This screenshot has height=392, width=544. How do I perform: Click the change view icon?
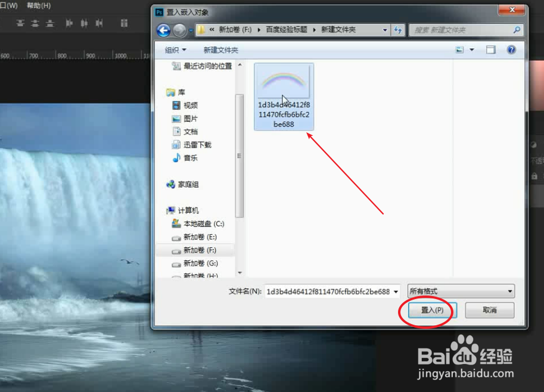tap(459, 50)
